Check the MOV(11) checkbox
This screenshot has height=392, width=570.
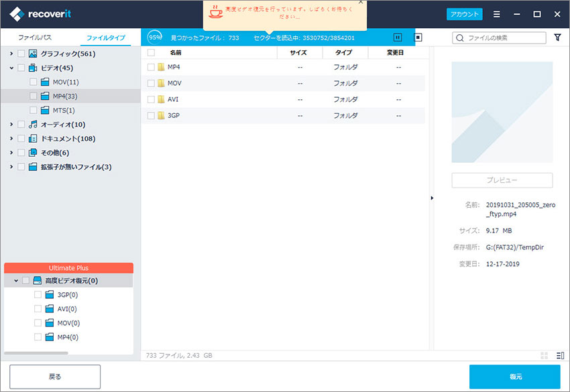point(33,82)
